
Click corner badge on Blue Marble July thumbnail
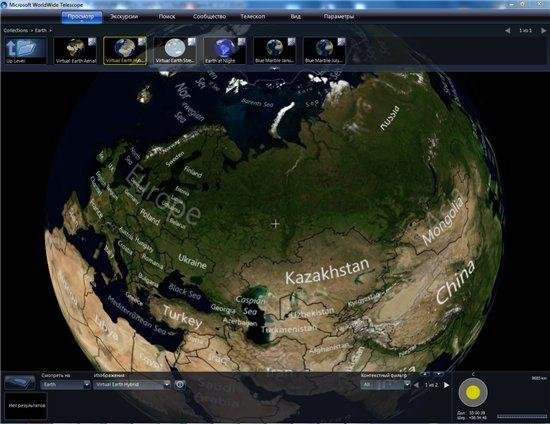click(x=341, y=42)
